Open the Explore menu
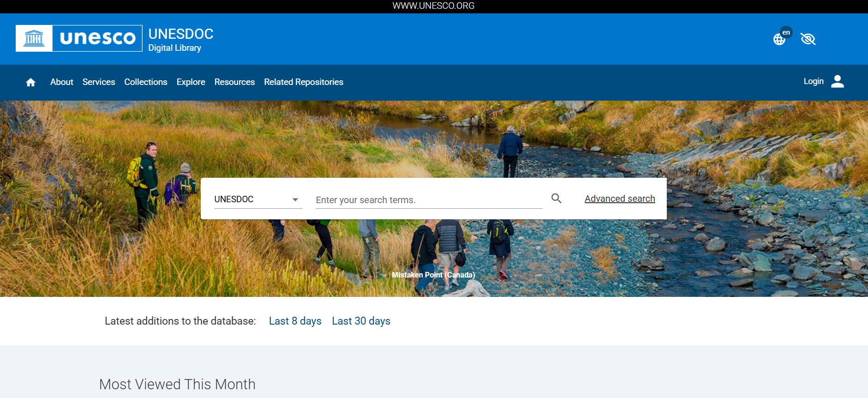Viewport: 868px width, 398px height. tap(191, 82)
